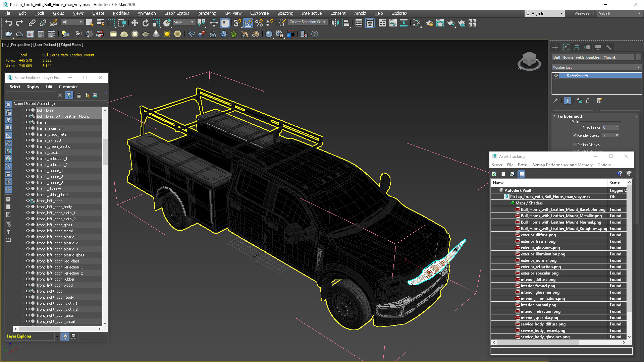Open the Utilities wrench tab
The height and width of the screenshot is (362, 644).
[x=609, y=47]
